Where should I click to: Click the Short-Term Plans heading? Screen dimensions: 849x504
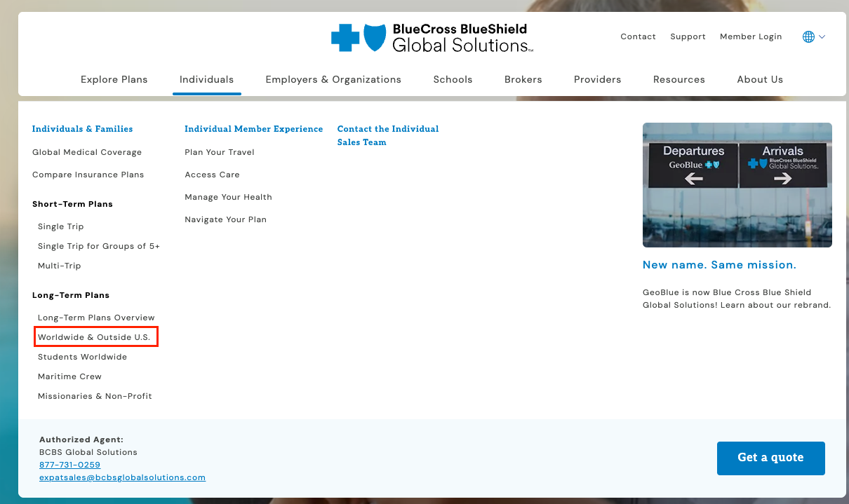pos(73,204)
